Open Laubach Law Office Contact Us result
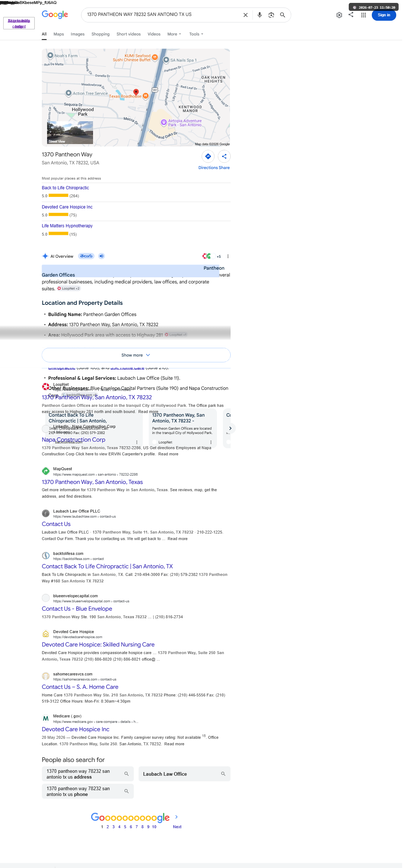 pyautogui.click(x=56, y=524)
